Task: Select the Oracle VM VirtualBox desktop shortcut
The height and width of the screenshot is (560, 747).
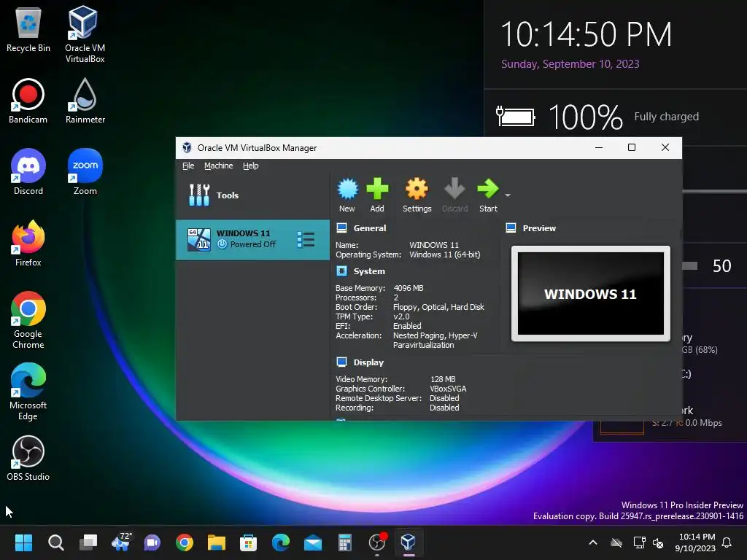Action: coord(85,34)
